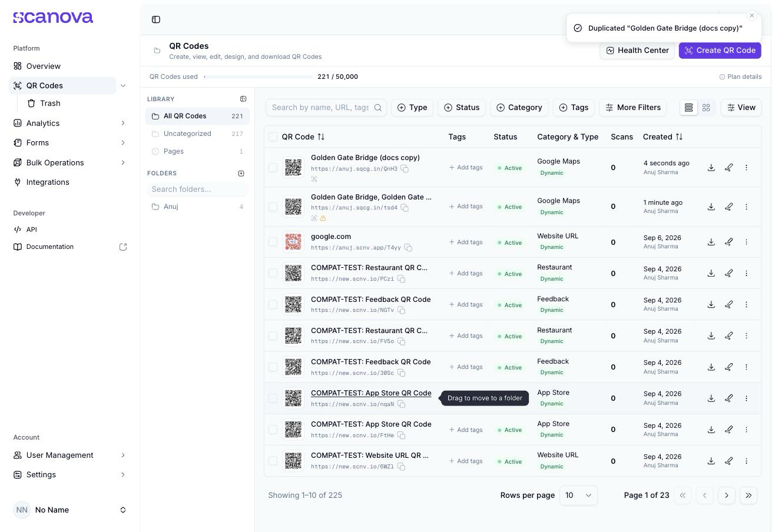Open the Health Center
775x532 pixels.
coord(637,51)
